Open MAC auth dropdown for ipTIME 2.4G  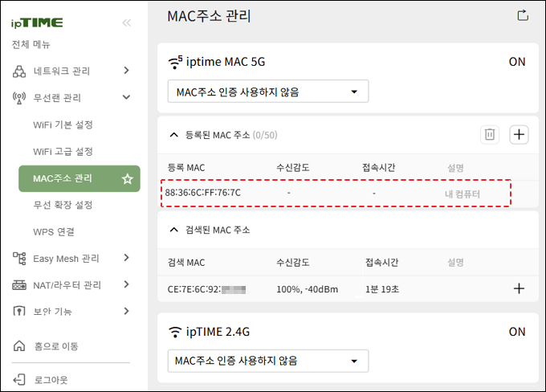click(268, 361)
